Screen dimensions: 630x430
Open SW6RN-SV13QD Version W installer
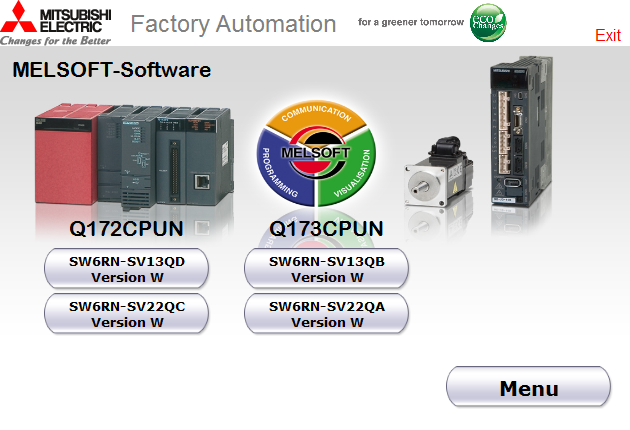click(127, 268)
